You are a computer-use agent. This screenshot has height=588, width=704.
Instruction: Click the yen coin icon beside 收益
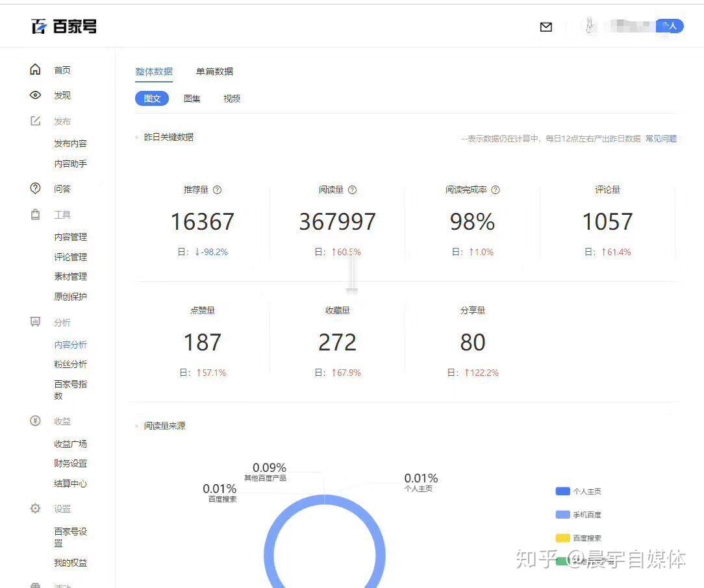35,421
